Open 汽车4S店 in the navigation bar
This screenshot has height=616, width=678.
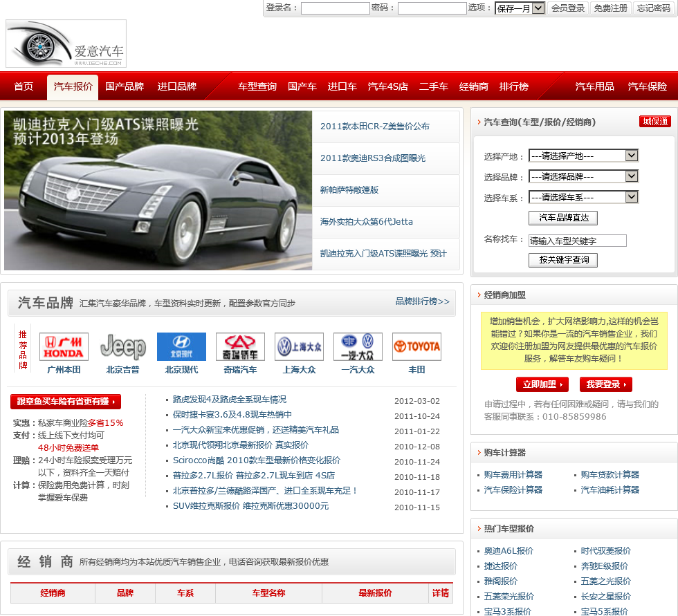point(388,86)
